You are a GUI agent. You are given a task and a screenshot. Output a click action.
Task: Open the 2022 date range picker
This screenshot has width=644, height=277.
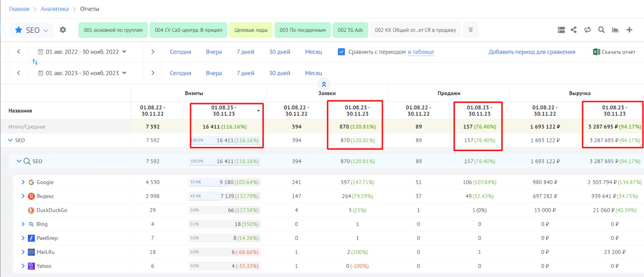click(x=82, y=52)
